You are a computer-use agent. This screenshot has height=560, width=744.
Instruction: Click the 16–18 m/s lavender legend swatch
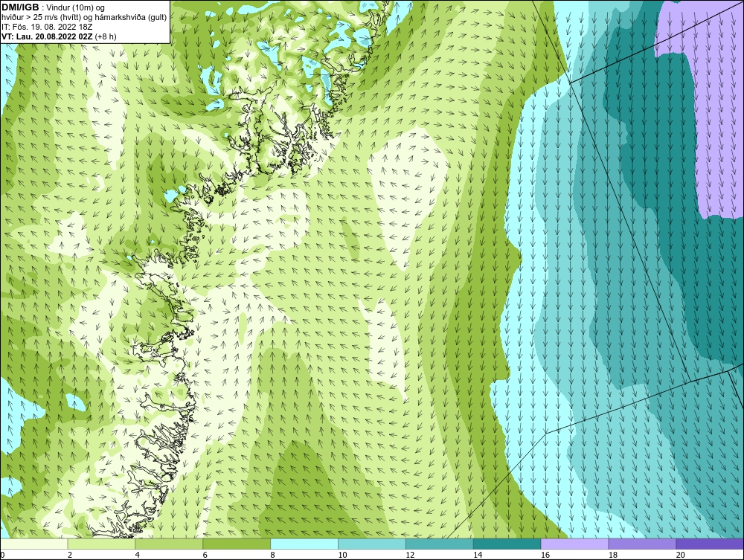coord(574,544)
